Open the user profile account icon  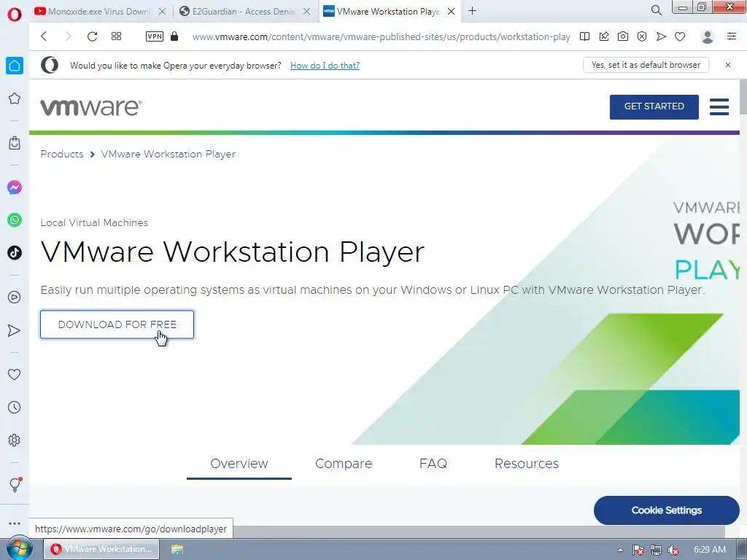(x=708, y=36)
